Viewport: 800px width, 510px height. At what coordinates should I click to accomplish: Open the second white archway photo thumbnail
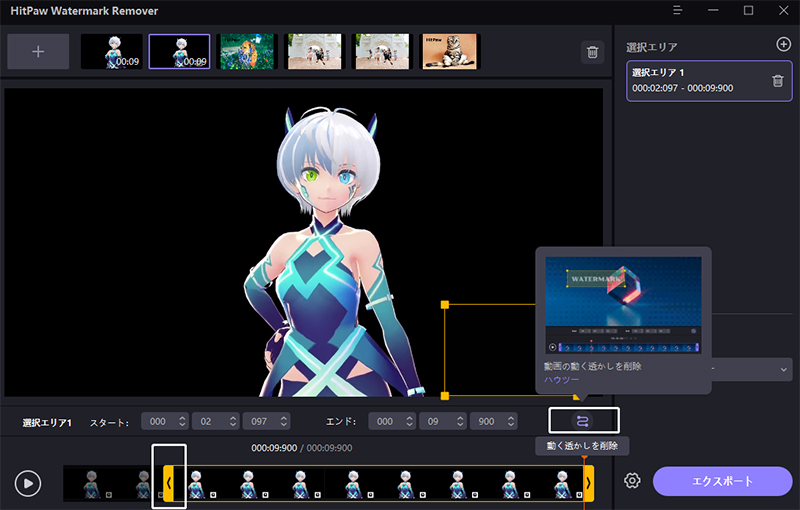pos(382,52)
